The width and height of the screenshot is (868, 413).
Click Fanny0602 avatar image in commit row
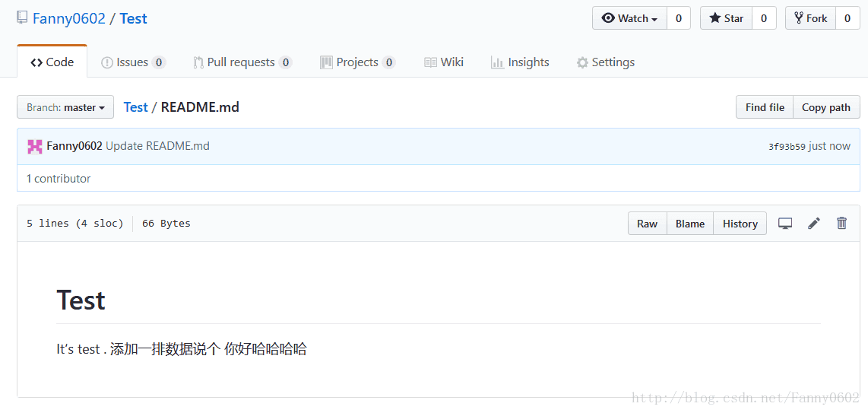pyautogui.click(x=35, y=147)
